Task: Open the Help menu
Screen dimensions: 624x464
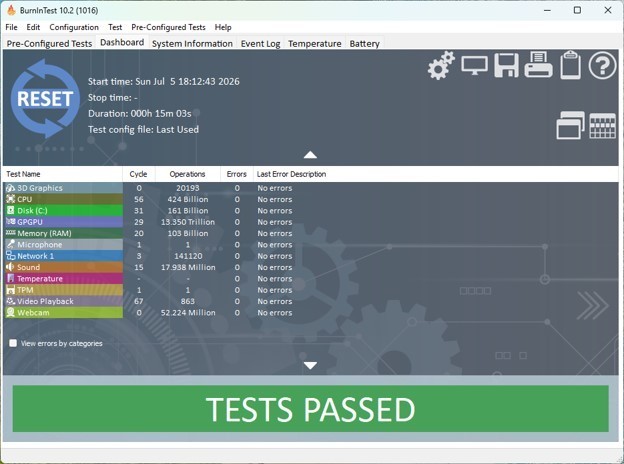Action: (223, 27)
